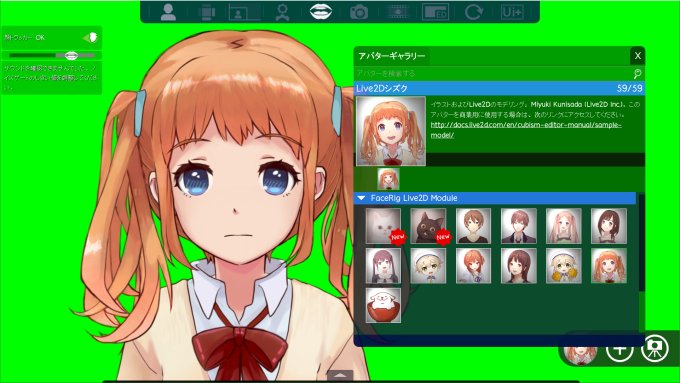Select the brown-haired boy in black shirt avatar

pos(473,226)
